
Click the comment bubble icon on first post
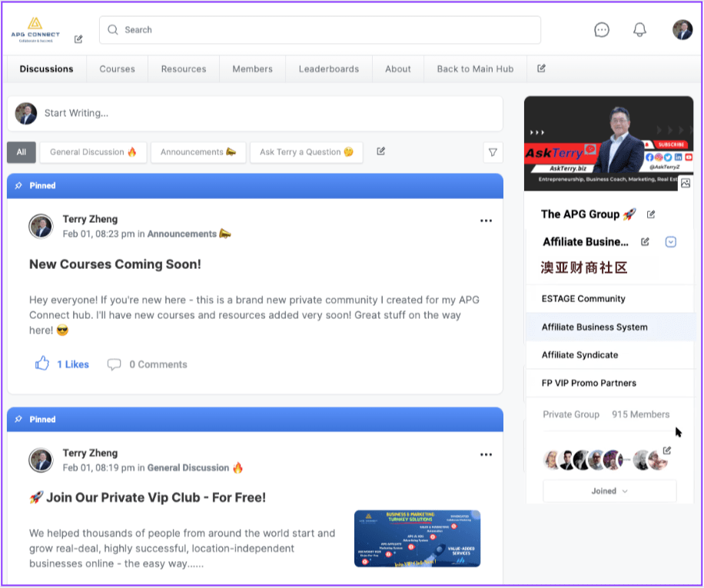click(x=114, y=364)
